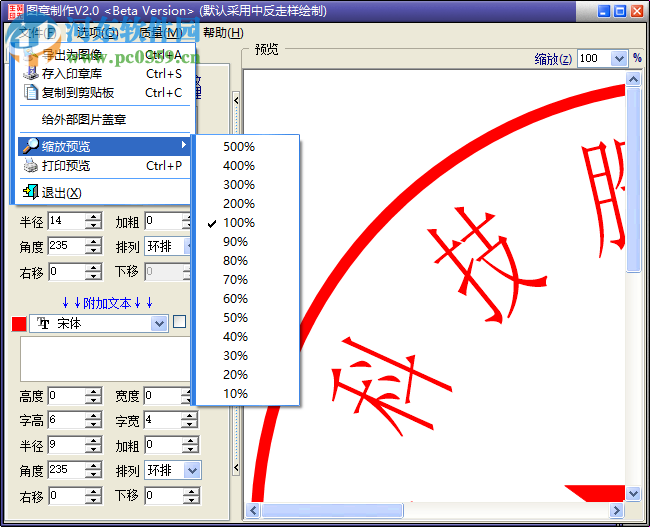Image resolution: width=650 pixels, height=527 pixels.
Task: Open the 文件(F) menu
Action: point(37,33)
